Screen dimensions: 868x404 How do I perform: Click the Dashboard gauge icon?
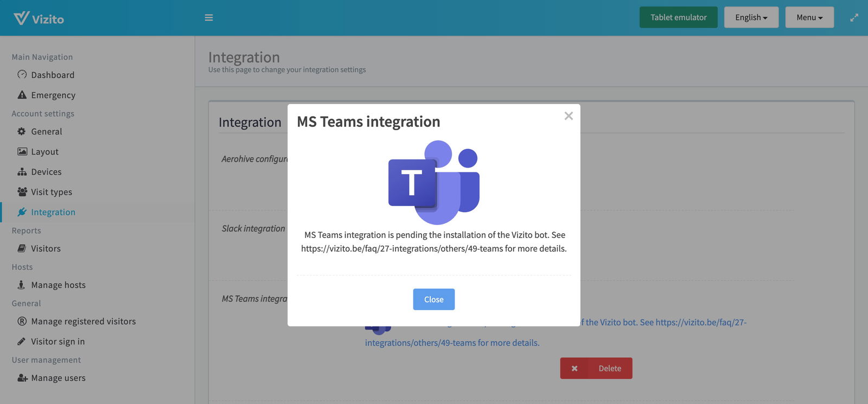pyautogui.click(x=22, y=74)
